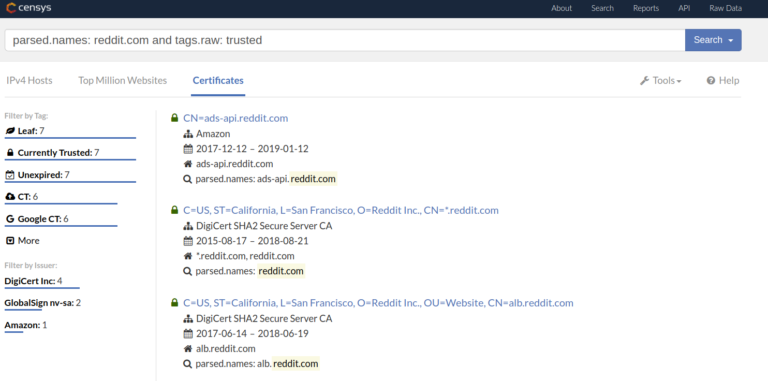768x381 pixels.
Task: Click magnifier icon beside parsed.names: alb.reddit.com
Action: (x=187, y=364)
